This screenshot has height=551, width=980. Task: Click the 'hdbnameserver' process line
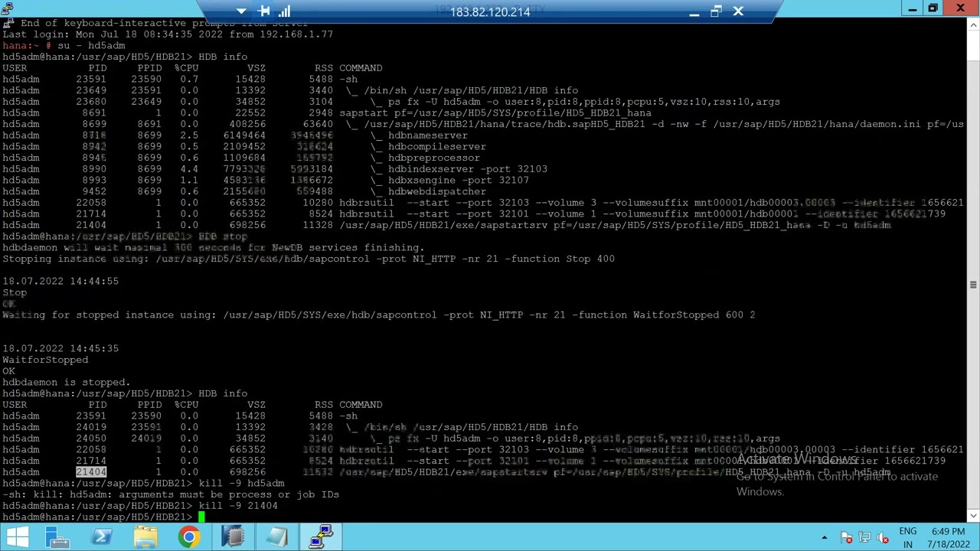pyautogui.click(x=428, y=135)
